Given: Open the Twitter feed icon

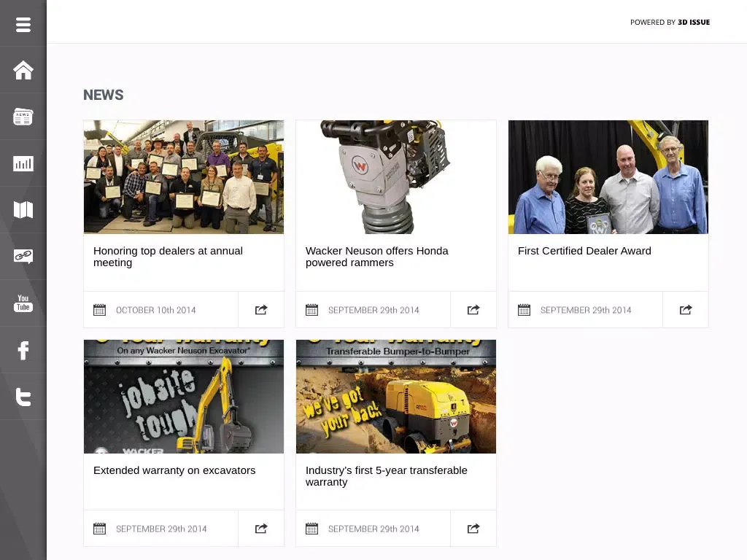Looking at the screenshot, I should 23,397.
